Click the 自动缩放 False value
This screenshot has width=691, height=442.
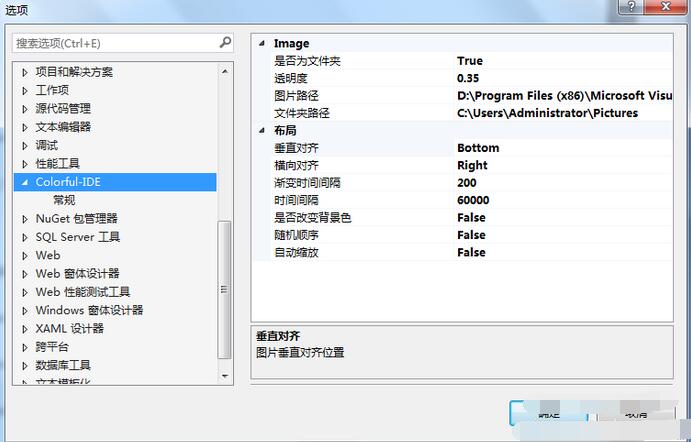click(x=564, y=252)
